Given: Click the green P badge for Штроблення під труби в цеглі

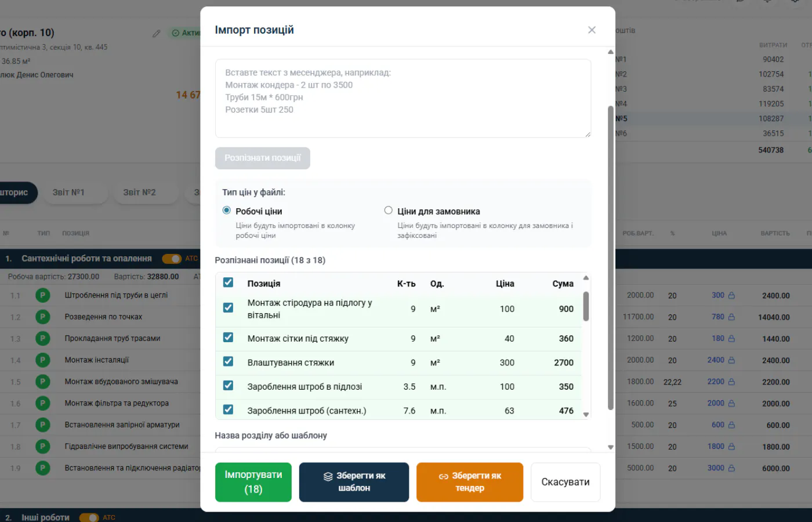Looking at the screenshot, I should (x=42, y=296).
